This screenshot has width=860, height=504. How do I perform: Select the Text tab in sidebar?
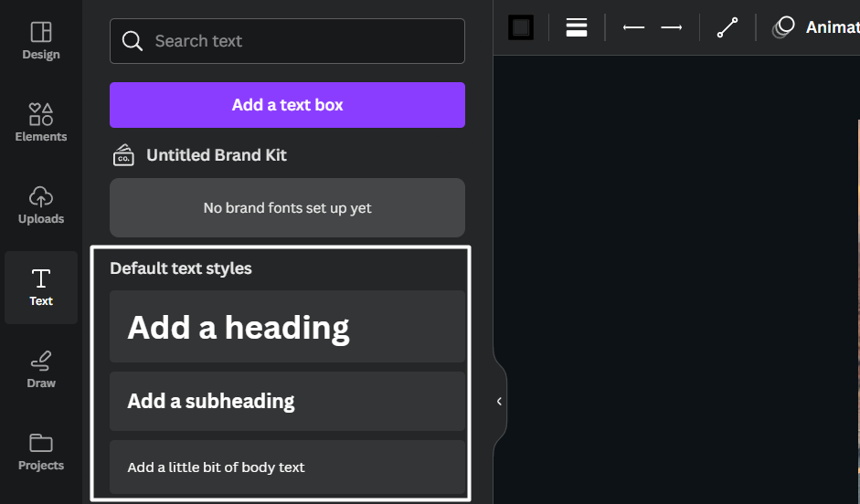(x=41, y=287)
